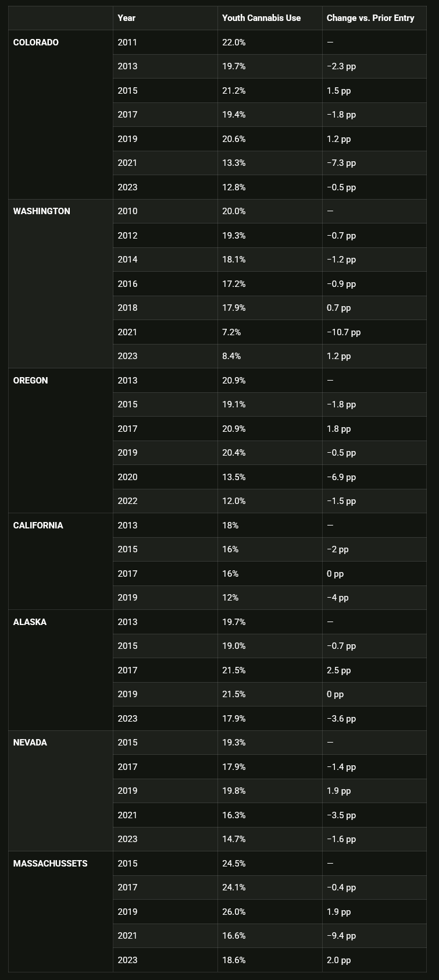The height and width of the screenshot is (980, 439).
Task: Select the OREGON row group label
Action: point(30,381)
